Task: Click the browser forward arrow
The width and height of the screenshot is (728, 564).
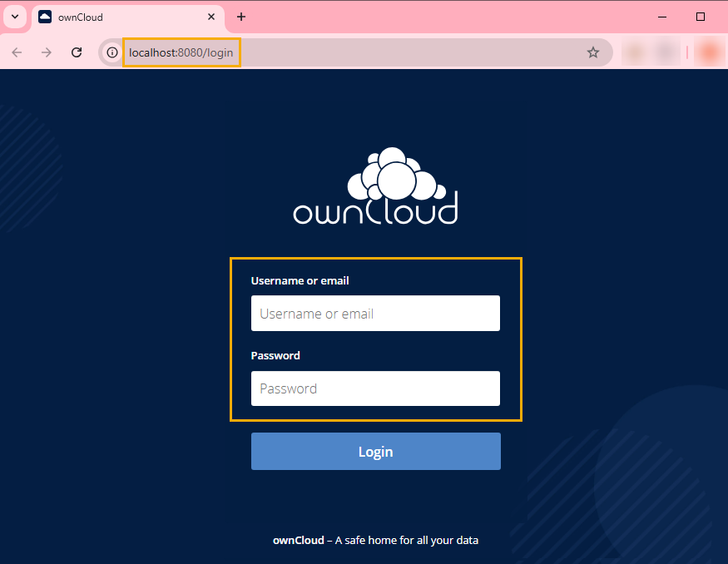Action: pyautogui.click(x=47, y=52)
